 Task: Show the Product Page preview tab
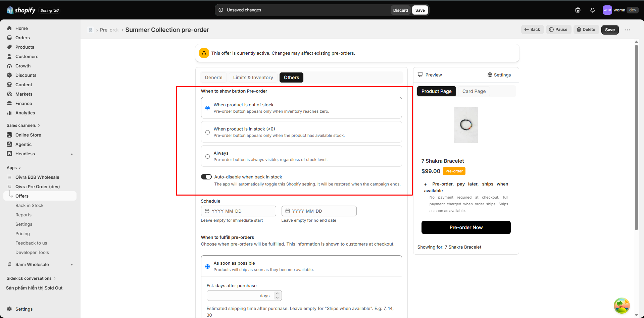coord(437,91)
